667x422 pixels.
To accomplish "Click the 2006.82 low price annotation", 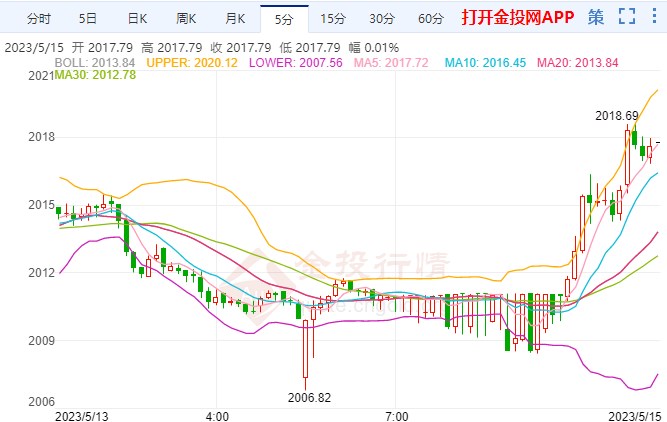I will 309,398.
